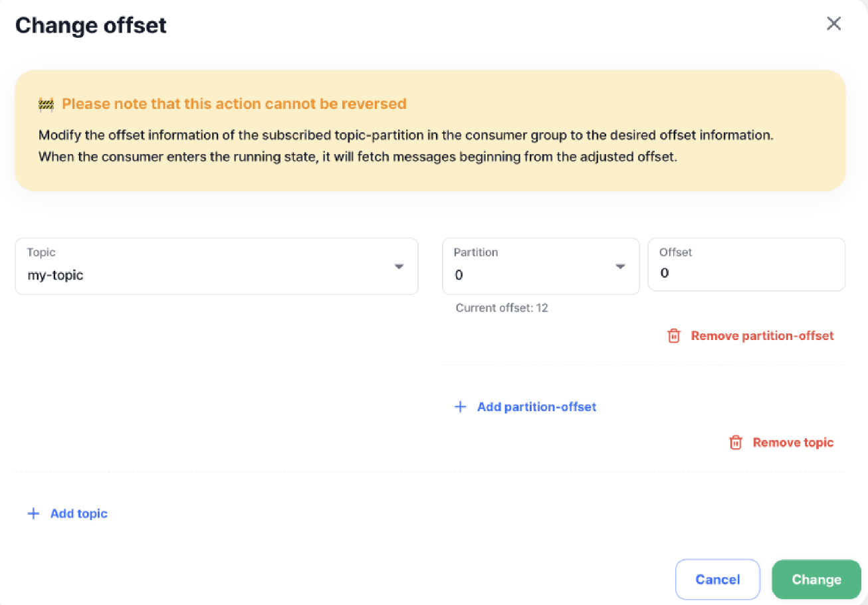Click the Add topic link
This screenshot has height=605, width=868.
[78, 513]
